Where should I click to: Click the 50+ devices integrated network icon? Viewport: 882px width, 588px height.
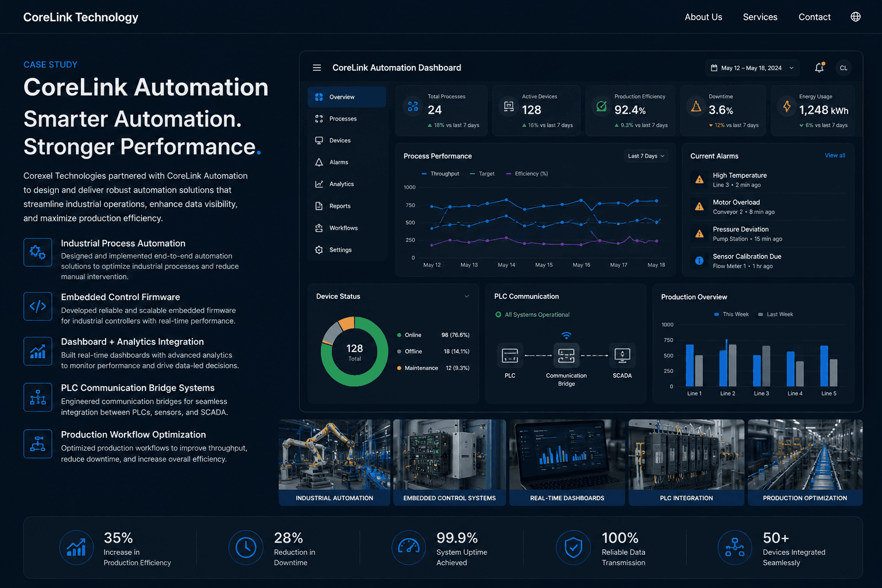click(735, 548)
